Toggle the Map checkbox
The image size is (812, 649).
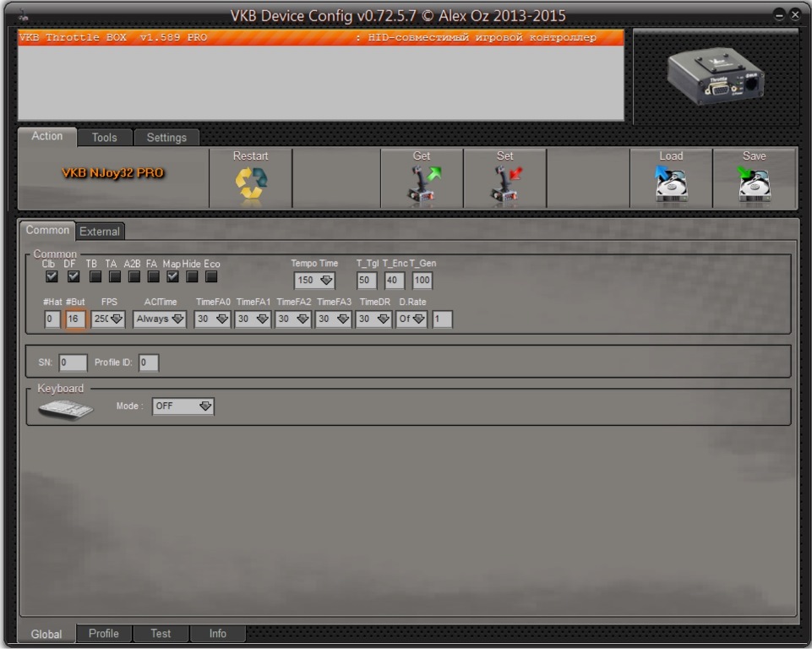click(x=173, y=276)
